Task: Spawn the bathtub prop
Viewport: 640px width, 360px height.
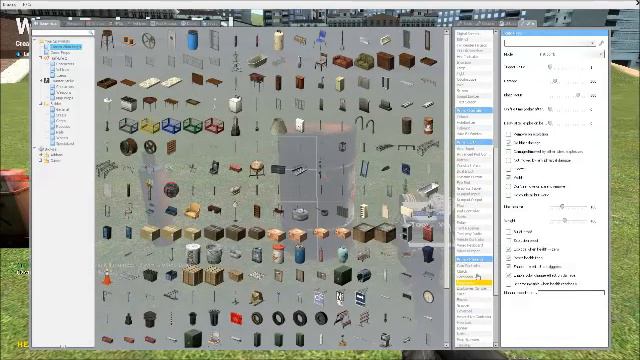Action: 428,189
